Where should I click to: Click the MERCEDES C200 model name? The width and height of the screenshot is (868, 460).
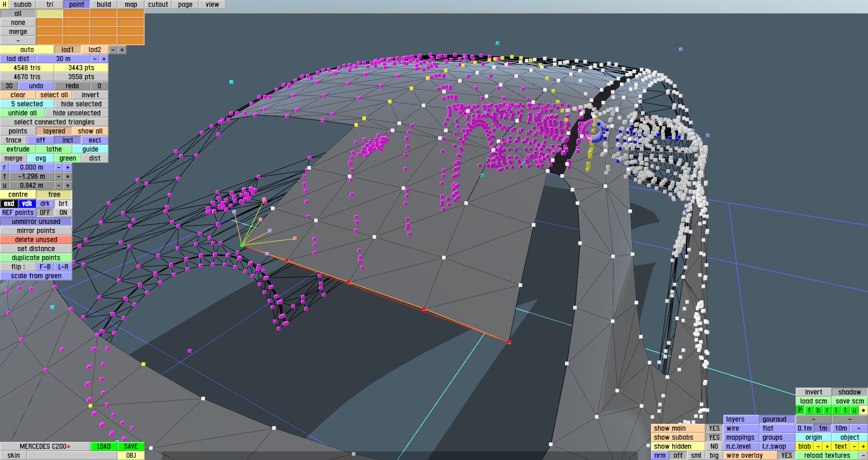(45, 446)
